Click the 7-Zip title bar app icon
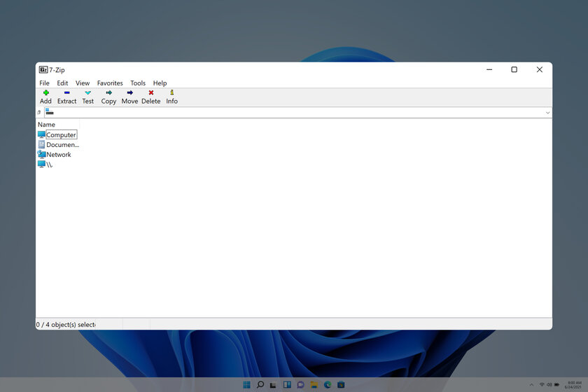588x392 pixels. pos(43,70)
